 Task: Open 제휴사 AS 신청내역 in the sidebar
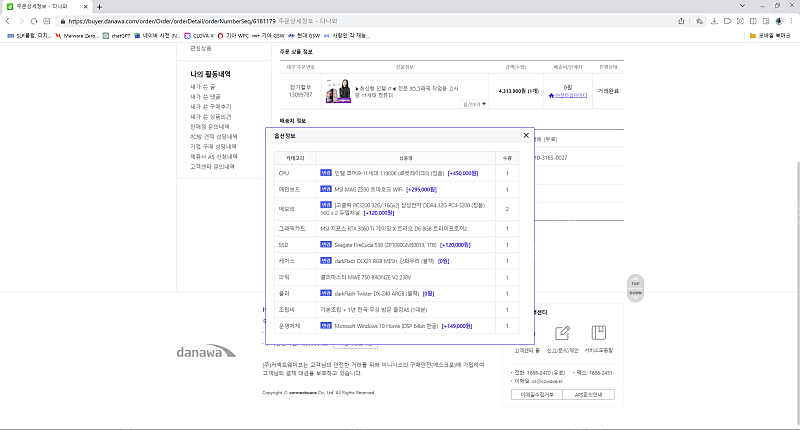[214, 157]
